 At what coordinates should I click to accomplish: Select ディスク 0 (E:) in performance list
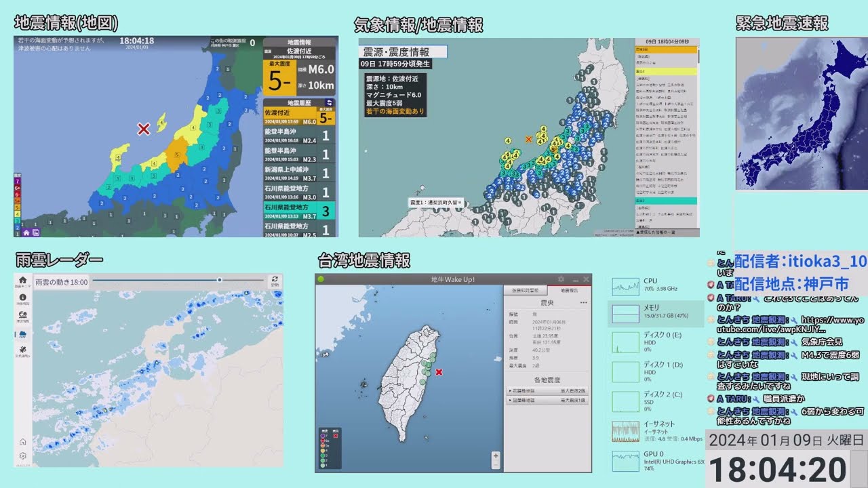tap(656, 342)
